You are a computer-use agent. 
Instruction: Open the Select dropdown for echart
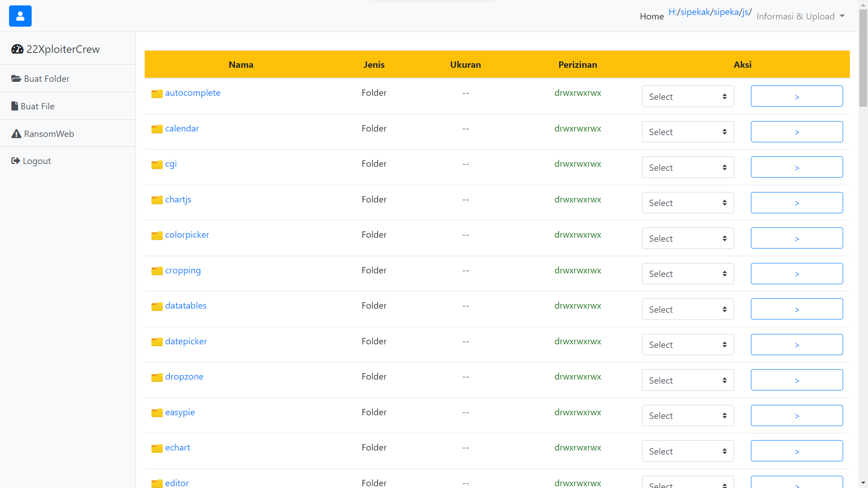click(x=688, y=451)
